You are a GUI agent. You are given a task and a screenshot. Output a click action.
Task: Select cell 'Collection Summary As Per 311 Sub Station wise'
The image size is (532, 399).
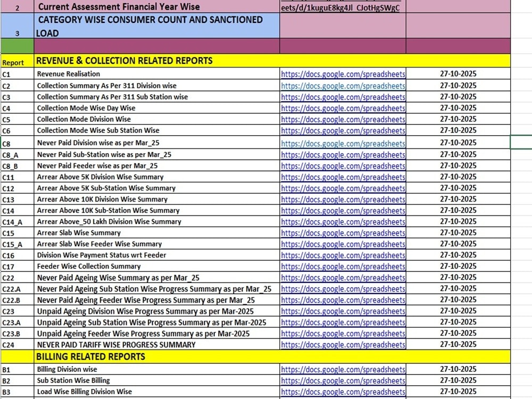(157, 97)
